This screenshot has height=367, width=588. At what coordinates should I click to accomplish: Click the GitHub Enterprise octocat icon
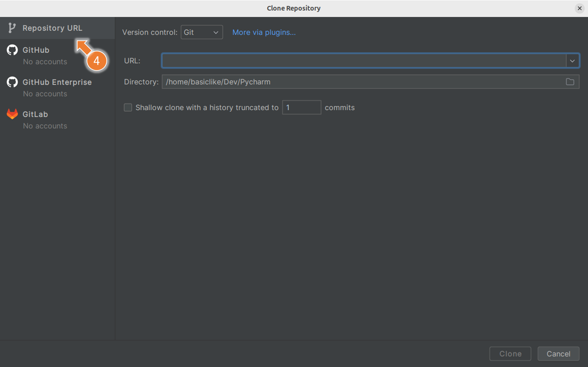[12, 82]
